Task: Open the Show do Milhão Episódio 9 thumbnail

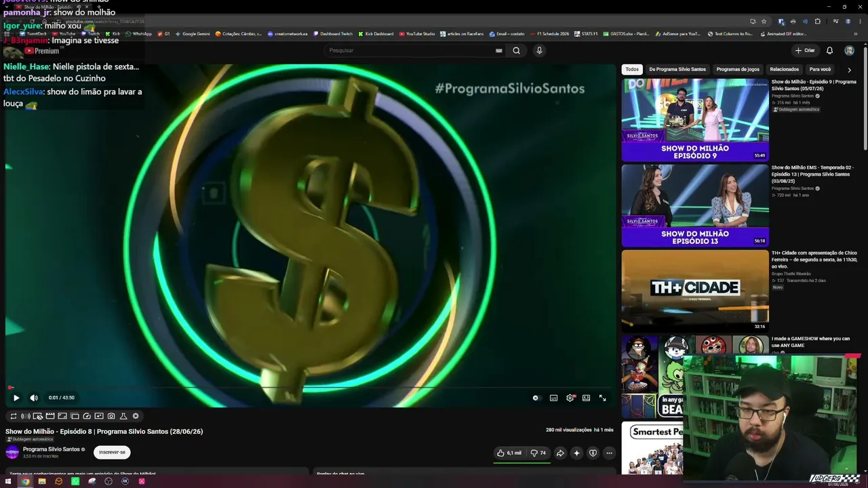Action: click(695, 120)
